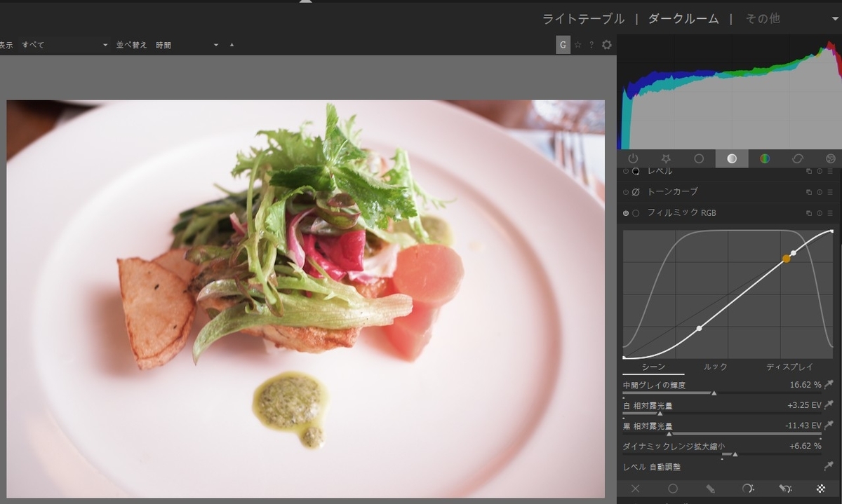
Task: Open correction module group (circular arrows tab)
Action: 798,158
